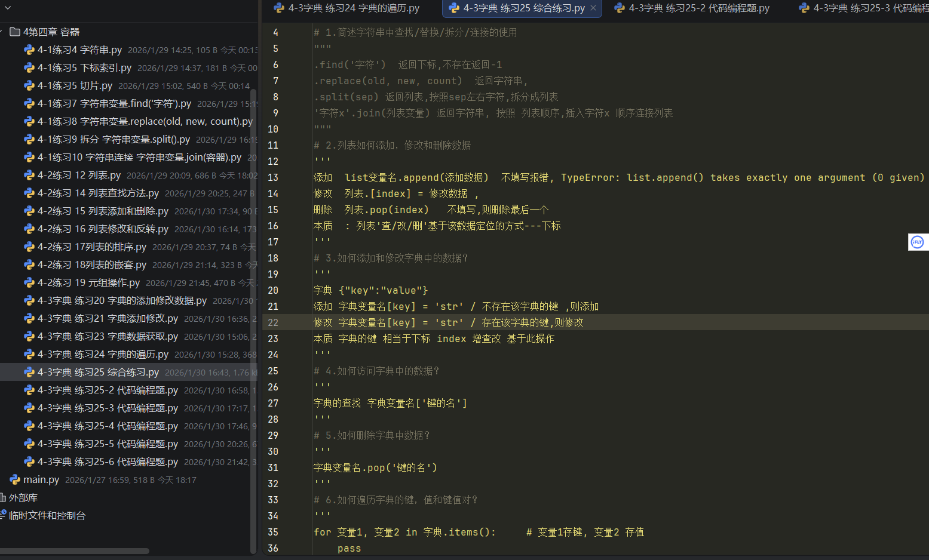
Task: Open file 4-3字典 练习23 字典数据获取.py
Action: point(108,336)
